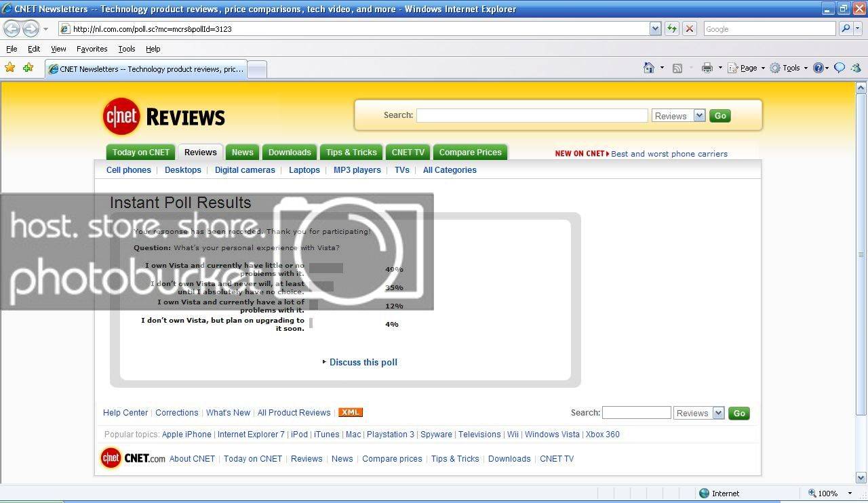Expand the Print options dropdown arrow
The width and height of the screenshot is (868, 503).
[x=720, y=68]
